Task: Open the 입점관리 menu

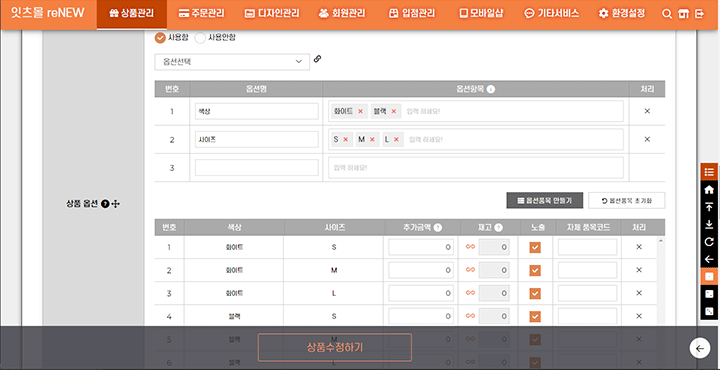Action: tap(412, 14)
